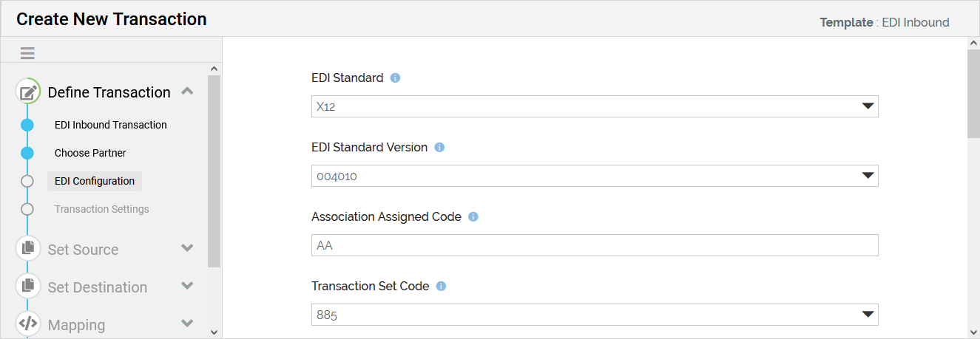980x339 pixels.
Task: Open EDI Standard Version 004010 dropdown
Action: (x=594, y=176)
